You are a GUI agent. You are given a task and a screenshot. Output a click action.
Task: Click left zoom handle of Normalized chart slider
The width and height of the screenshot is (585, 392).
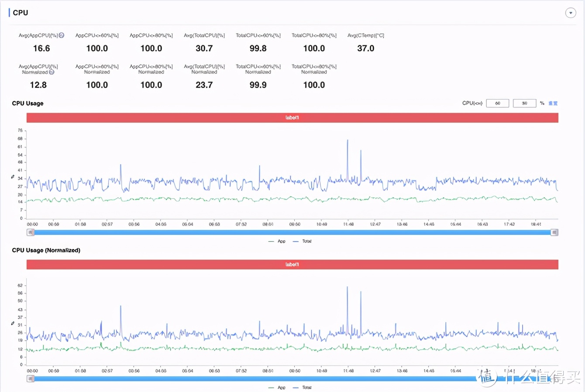31,378
